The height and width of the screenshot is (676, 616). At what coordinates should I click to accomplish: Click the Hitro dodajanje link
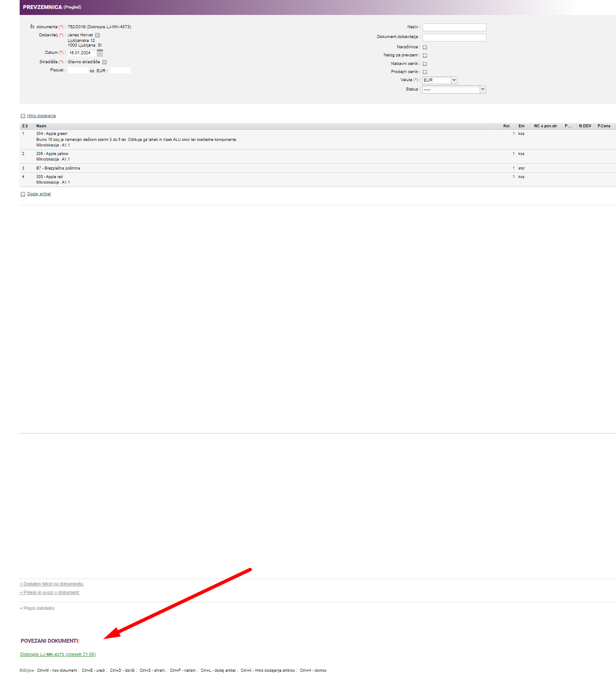pyautogui.click(x=41, y=116)
